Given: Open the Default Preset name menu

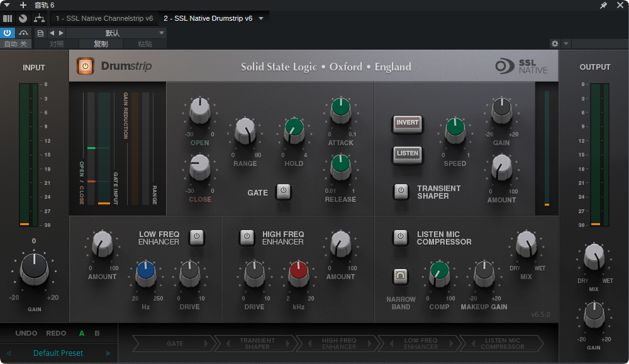Looking at the screenshot, I should tap(58, 353).
